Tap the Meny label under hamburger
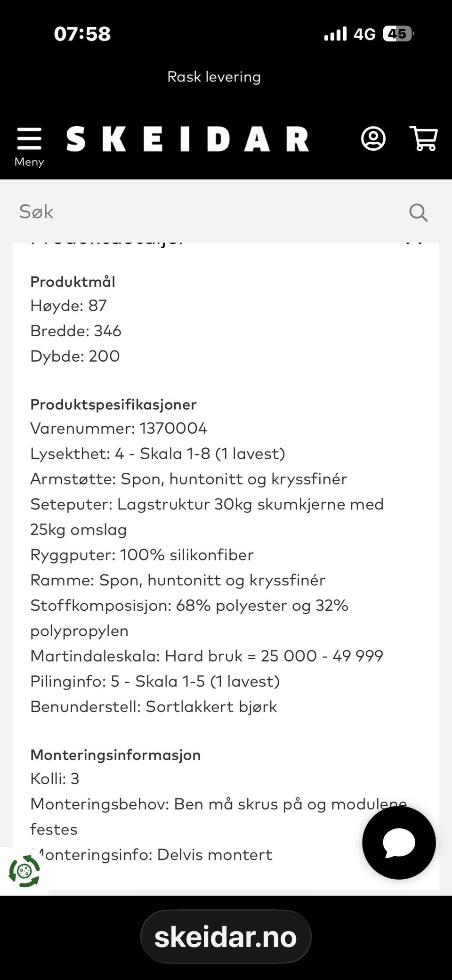This screenshot has height=980, width=452. tap(29, 162)
